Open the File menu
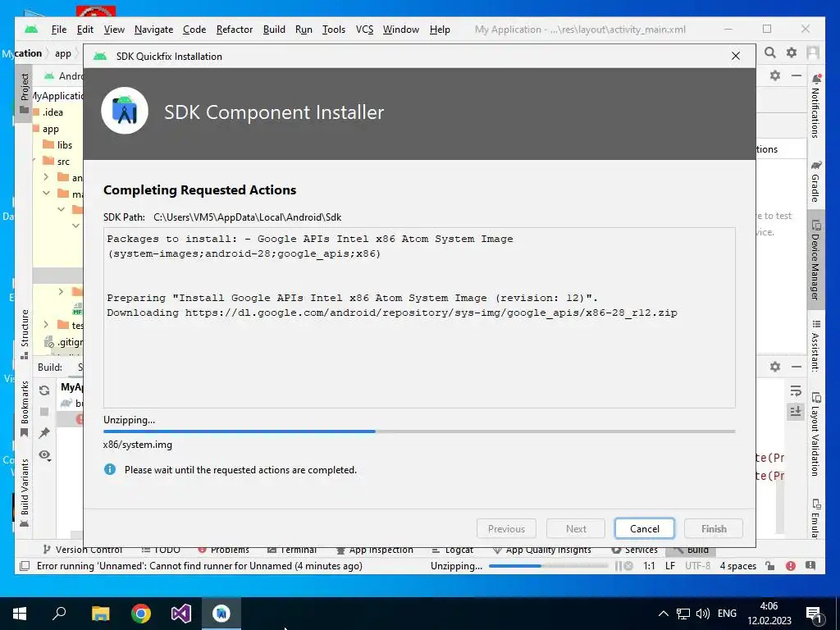Screen dimensions: 840x630 point(59,30)
